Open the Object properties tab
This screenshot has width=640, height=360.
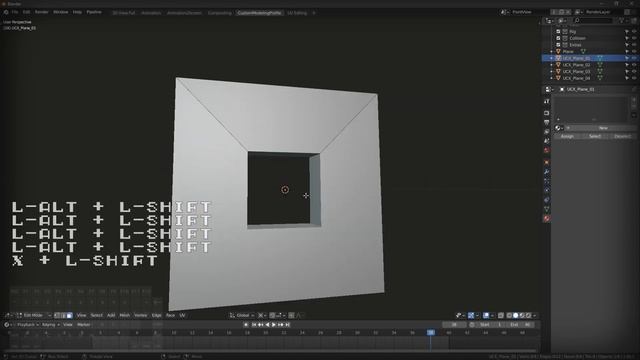(547, 162)
